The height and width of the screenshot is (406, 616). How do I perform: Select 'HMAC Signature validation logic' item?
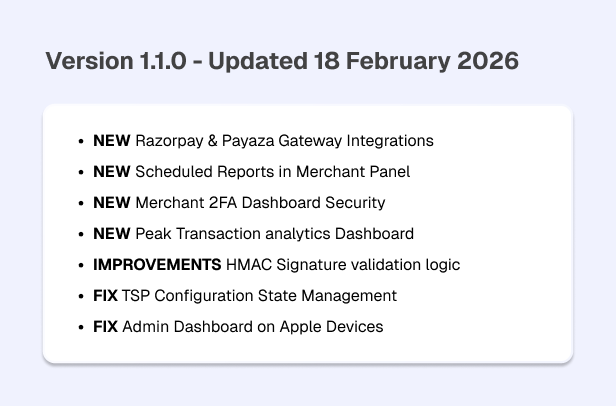coord(343,265)
